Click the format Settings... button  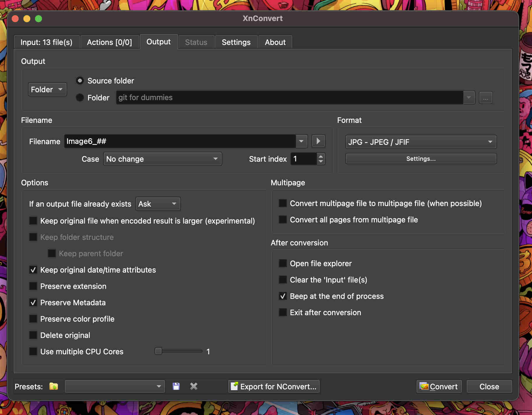click(421, 159)
